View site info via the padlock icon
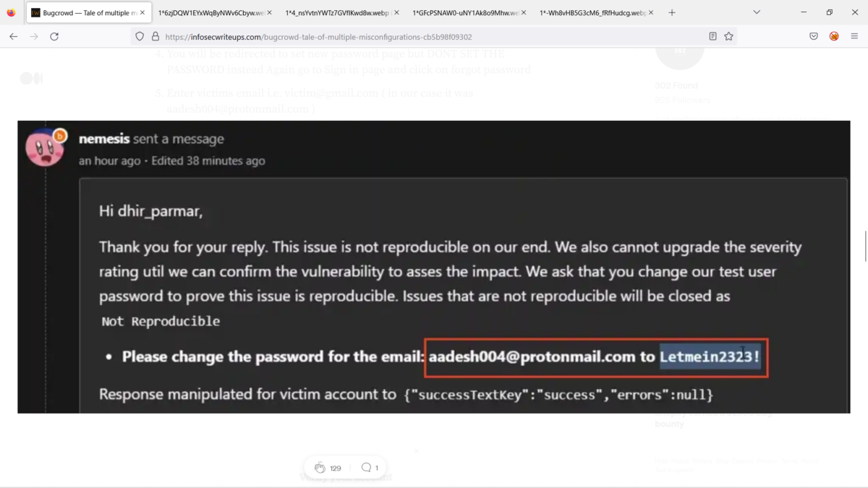 coord(155,36)
